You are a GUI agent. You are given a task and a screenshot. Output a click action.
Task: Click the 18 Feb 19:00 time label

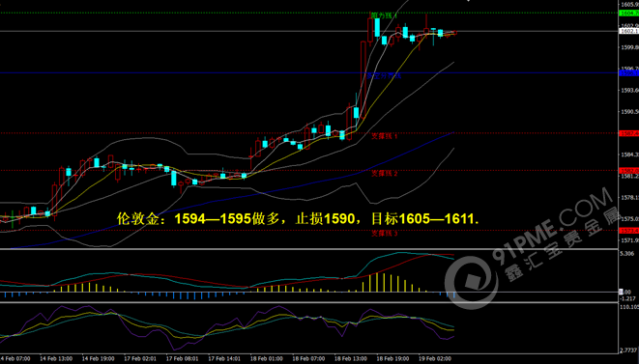[x=392, y=359]
